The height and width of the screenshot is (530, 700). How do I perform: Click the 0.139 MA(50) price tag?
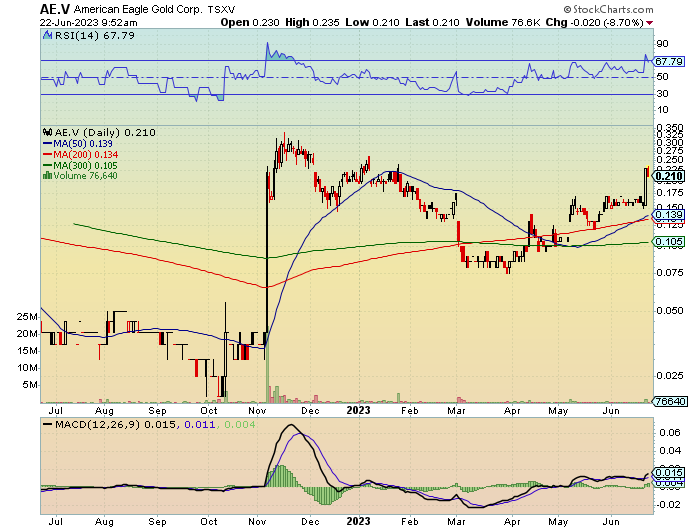[669, 215]
